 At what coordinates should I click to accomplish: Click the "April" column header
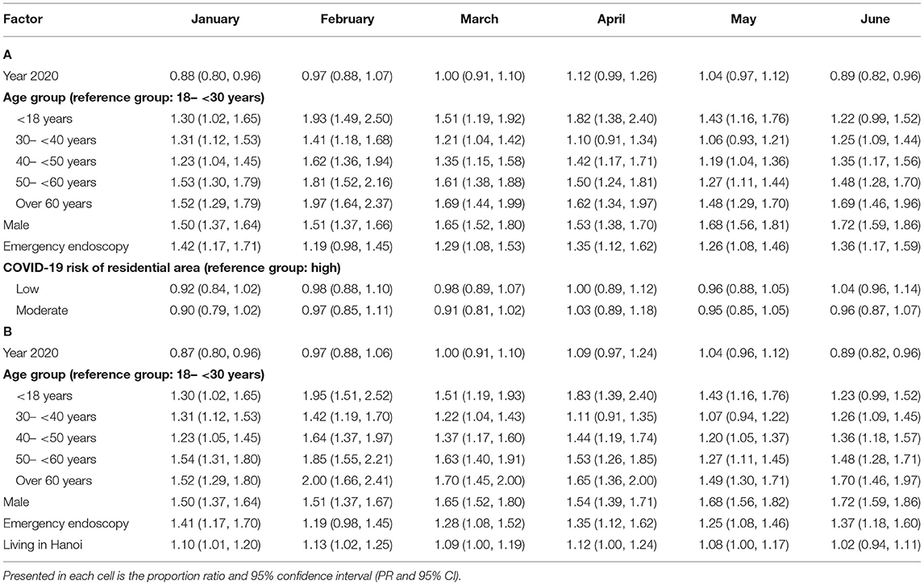coord(611,19)
